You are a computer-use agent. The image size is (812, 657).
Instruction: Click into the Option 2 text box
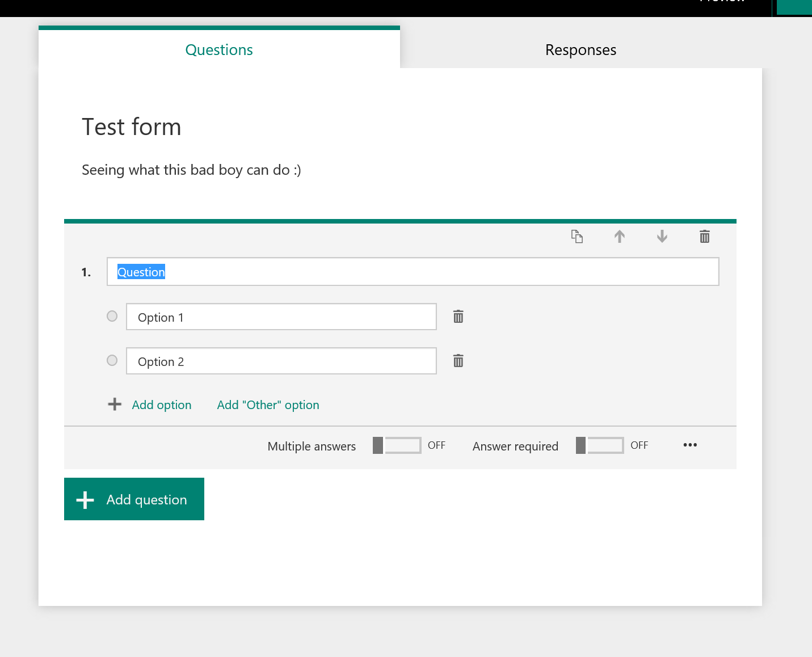coord(281,361)
